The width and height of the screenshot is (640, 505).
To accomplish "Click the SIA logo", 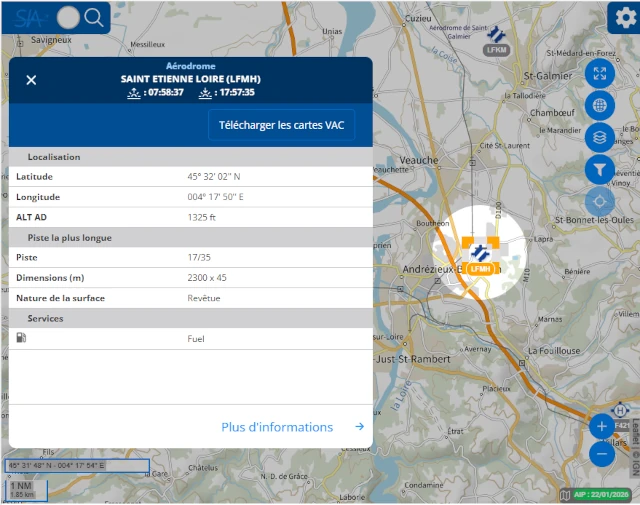I will (30, 17).
